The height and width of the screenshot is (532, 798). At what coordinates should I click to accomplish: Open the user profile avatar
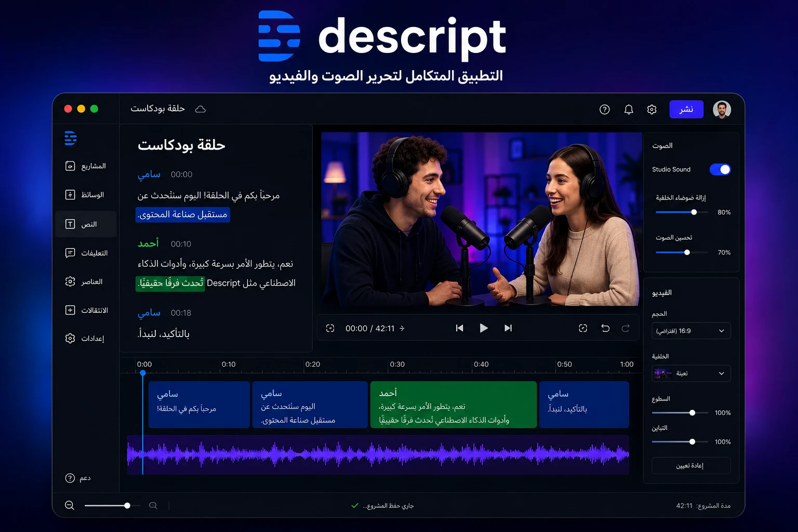click(722, 109)
